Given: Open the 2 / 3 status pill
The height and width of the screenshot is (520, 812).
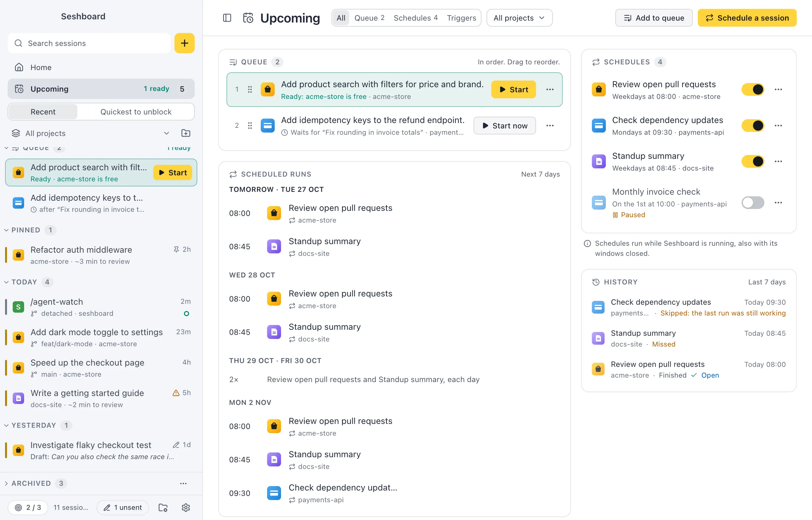Looking at the screenshot, I should (x=28, y=508).
